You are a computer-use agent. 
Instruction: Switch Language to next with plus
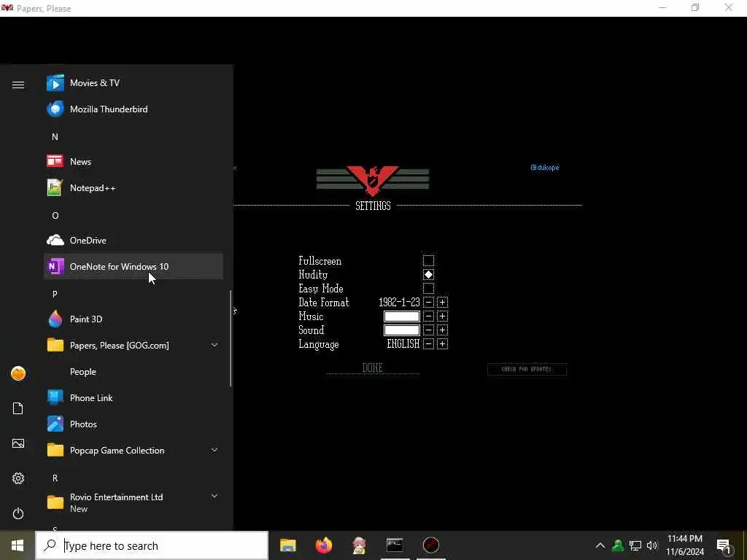pyautogui.click(x=442, y=344)
